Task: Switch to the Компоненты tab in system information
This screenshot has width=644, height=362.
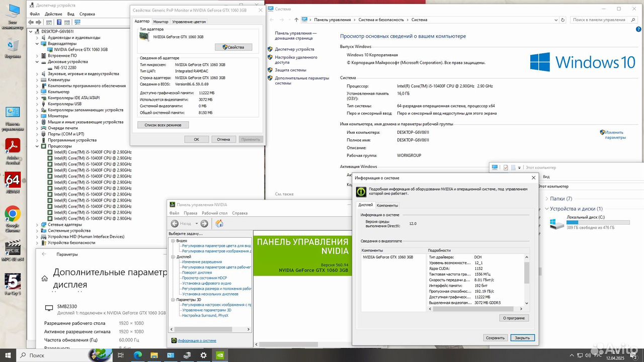Action: 387,205
